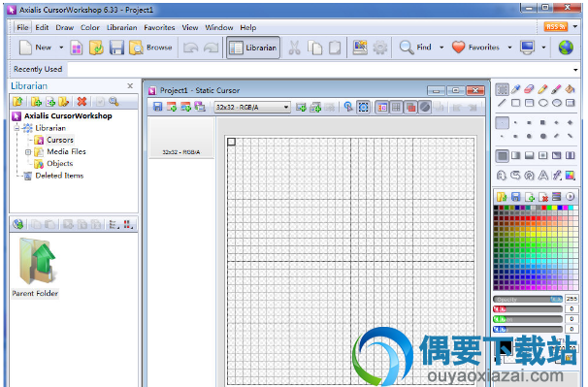
Task: Click the Find button
Action: [415, 48]
